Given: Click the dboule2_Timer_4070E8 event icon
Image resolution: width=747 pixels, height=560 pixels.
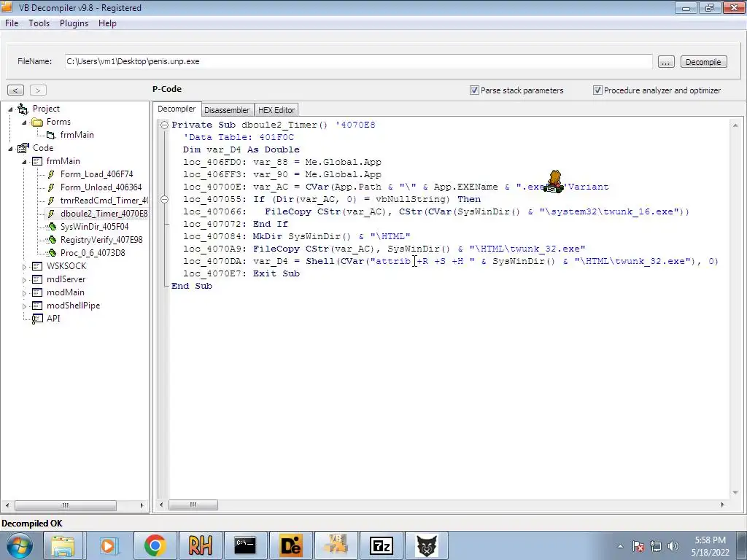Looking at the screenshot, I should pyautogui.click(x=51, y=214).
